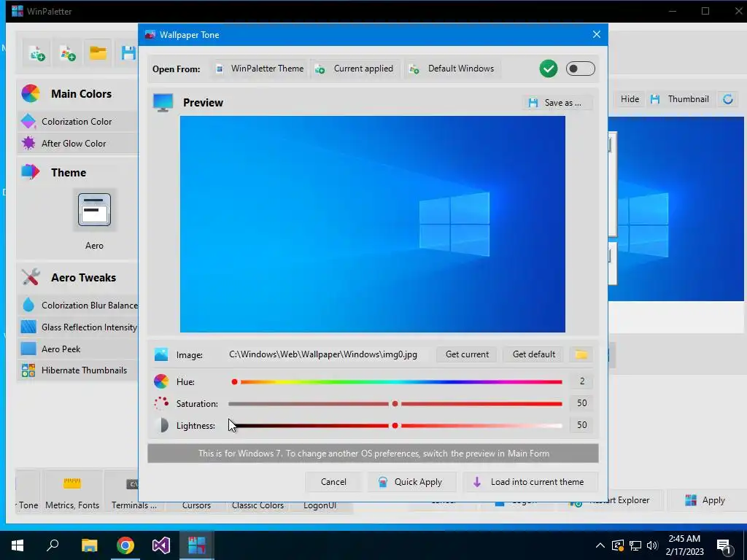747x560 pixels.
Task: Open Classic Colors tab
Action: (x=258, y=505)
